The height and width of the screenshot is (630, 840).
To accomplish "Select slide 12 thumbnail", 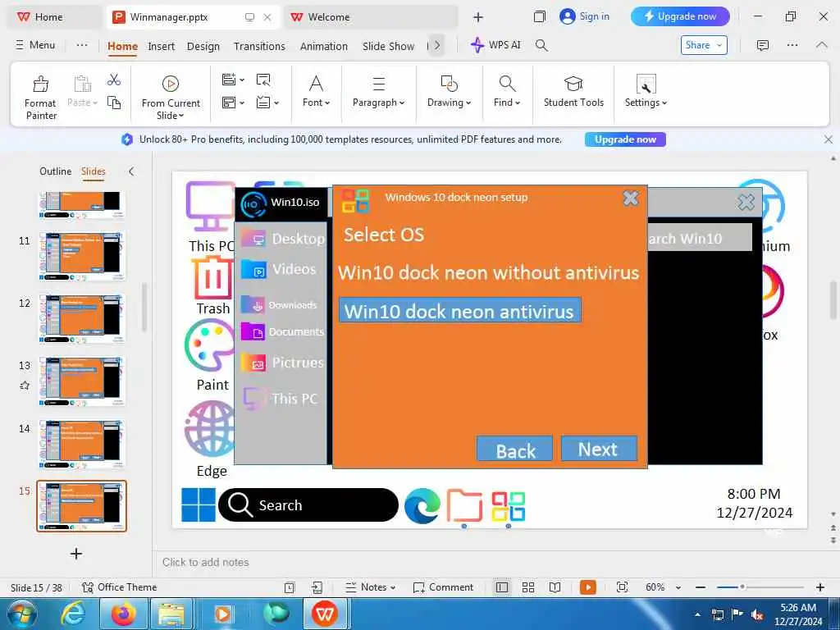I will coord(82,319).
